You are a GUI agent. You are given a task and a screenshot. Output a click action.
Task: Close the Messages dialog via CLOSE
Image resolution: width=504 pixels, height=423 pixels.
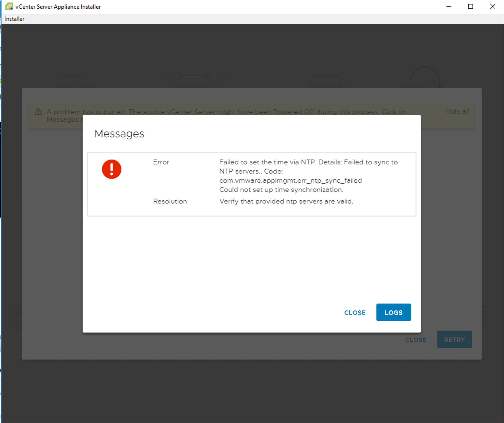(355, 313)
